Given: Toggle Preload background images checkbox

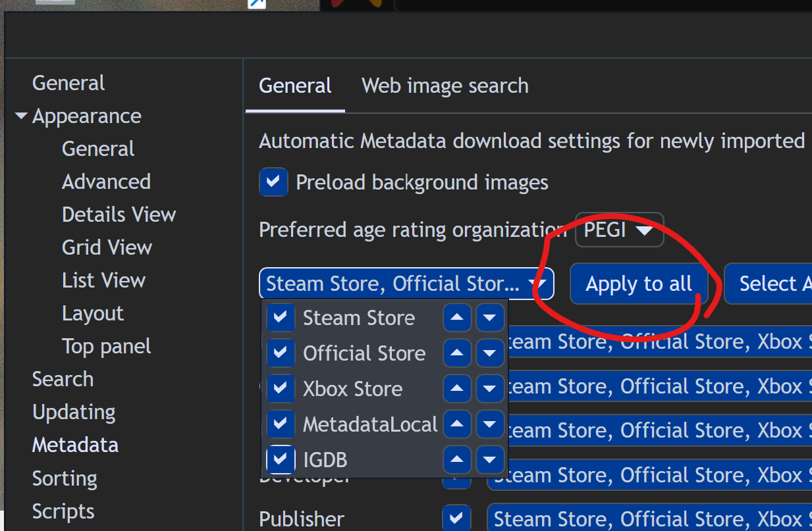Looking at the screenshot, I should [x=273, y=182].
